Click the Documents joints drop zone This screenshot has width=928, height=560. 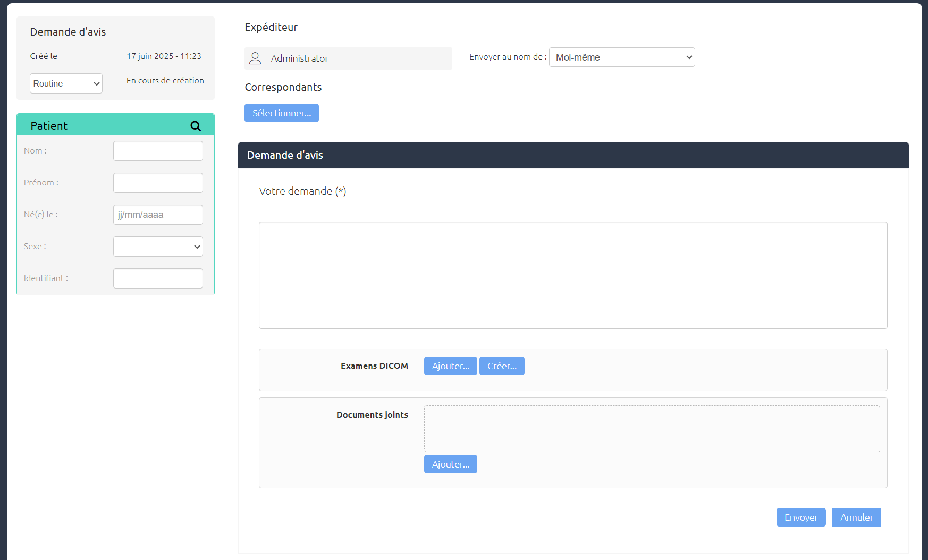[652, 429]
